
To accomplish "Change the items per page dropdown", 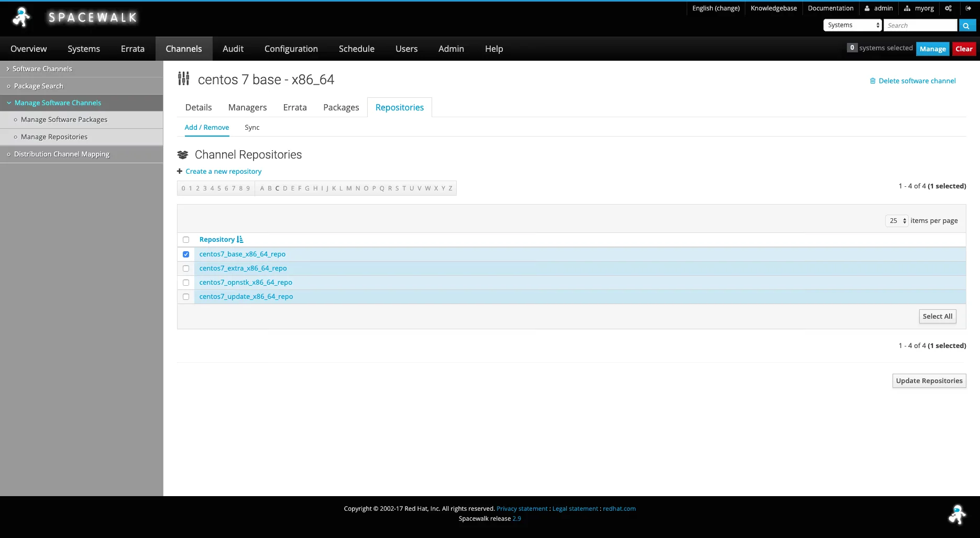I will coord(896,220).
